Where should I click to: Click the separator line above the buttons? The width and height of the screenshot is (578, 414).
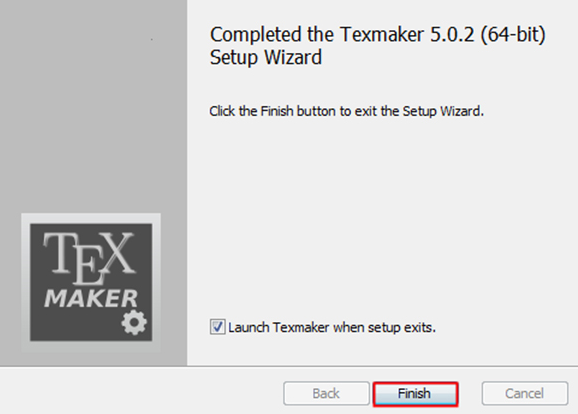click(x=289, y=366)
